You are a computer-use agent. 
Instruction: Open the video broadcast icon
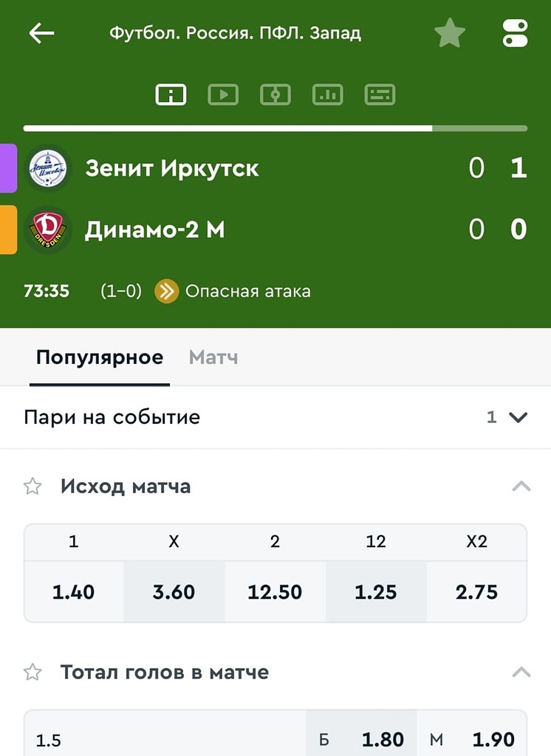coord(223,94)
